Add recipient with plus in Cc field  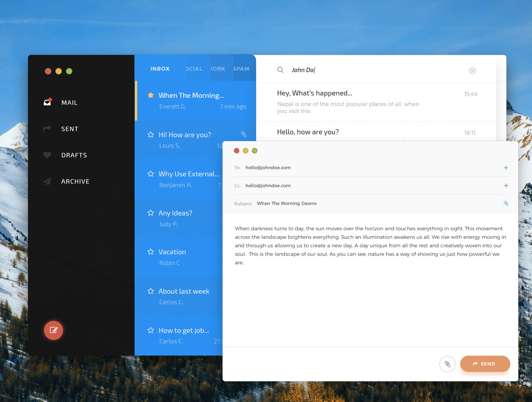point(506,186)
